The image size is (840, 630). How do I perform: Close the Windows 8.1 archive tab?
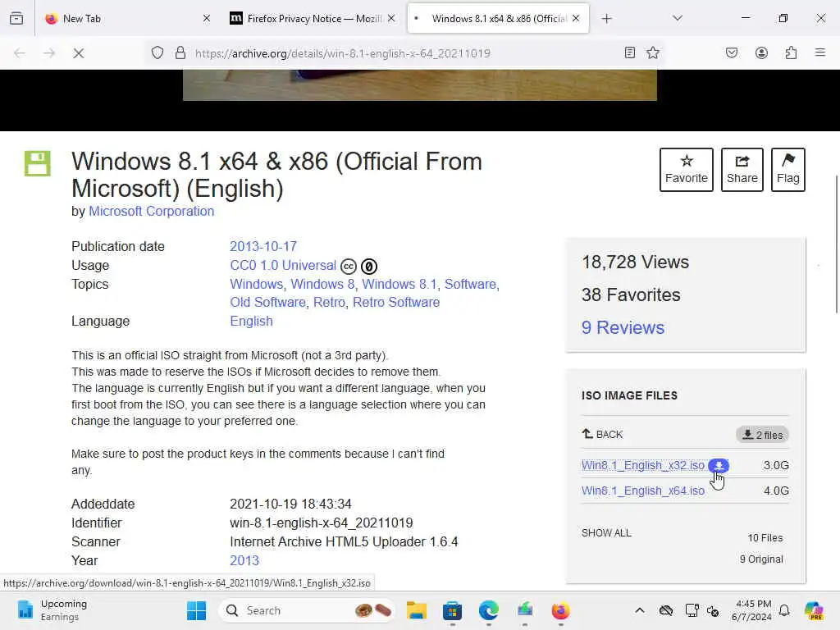[x=576, y=18]
